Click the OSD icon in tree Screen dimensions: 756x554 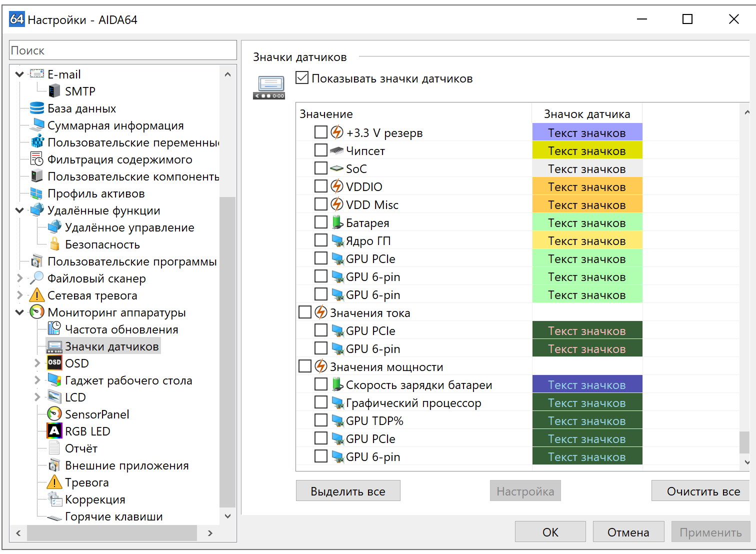54,363
